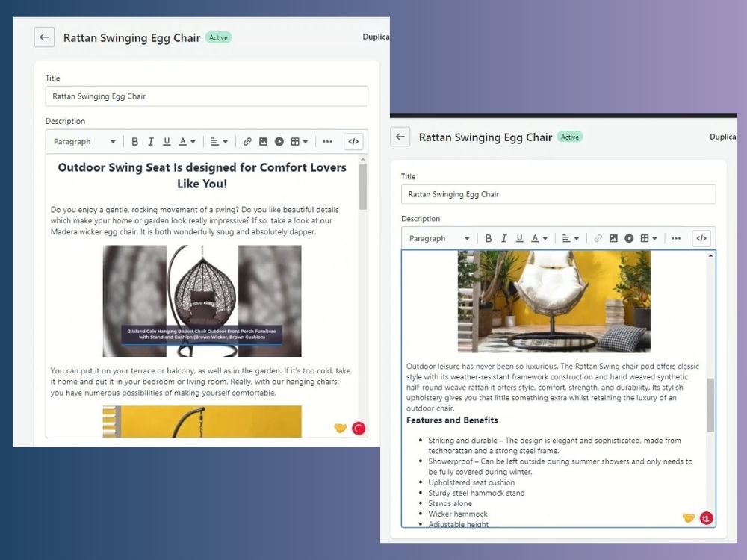Click page title heading in right window

click(x=485, y=137)
